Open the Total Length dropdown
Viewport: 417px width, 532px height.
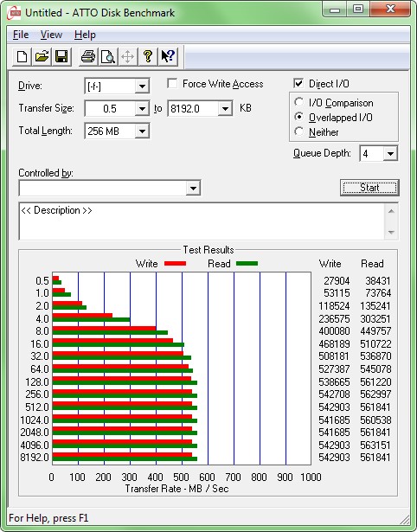(142, 131)
